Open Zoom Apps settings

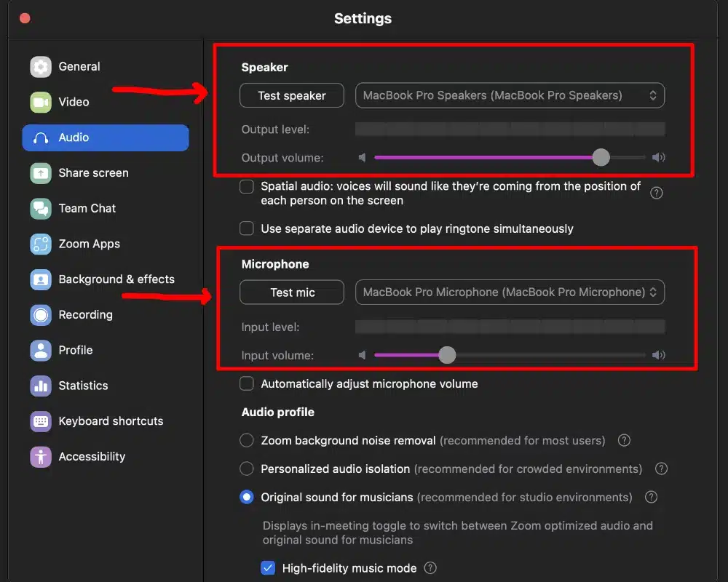106,244
